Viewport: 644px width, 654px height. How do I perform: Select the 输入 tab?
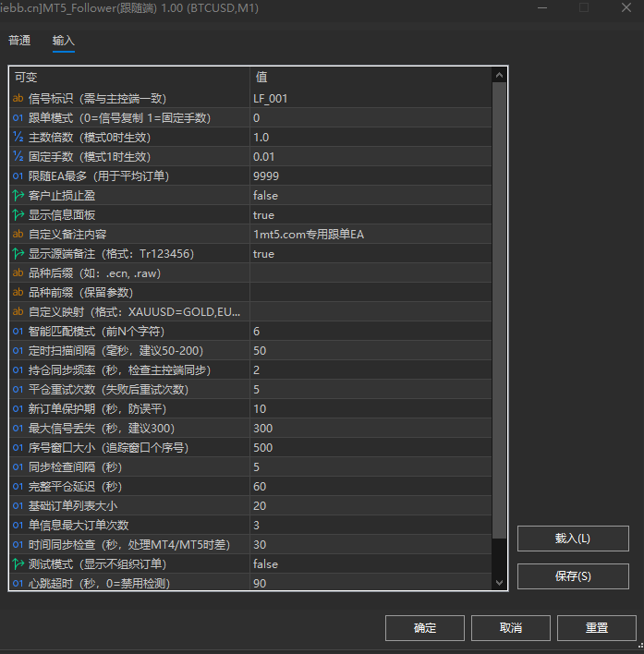coord(64,41)
